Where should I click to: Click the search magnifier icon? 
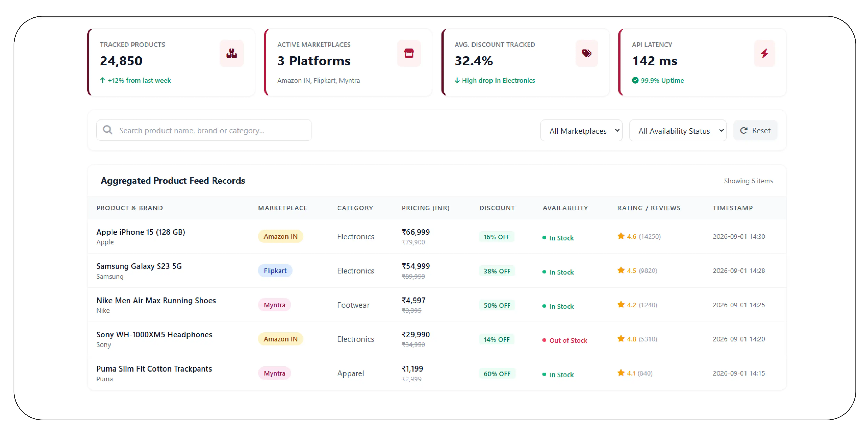pos(107,130)
